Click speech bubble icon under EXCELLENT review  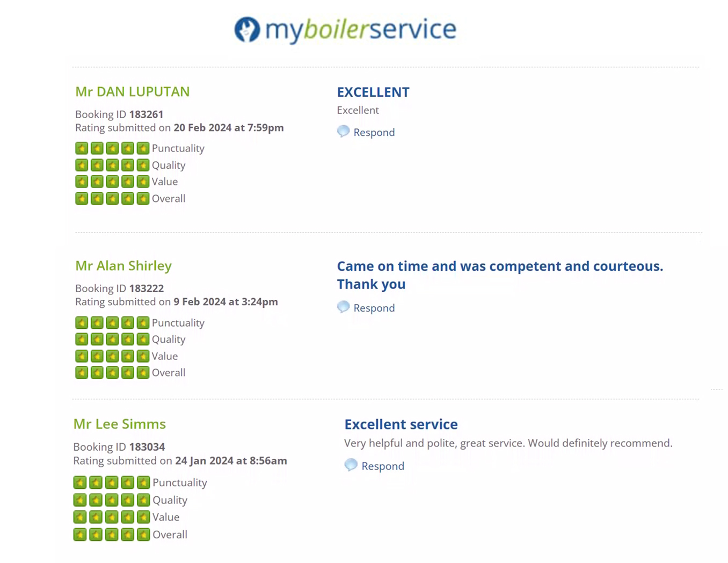[x=343, y=132]
